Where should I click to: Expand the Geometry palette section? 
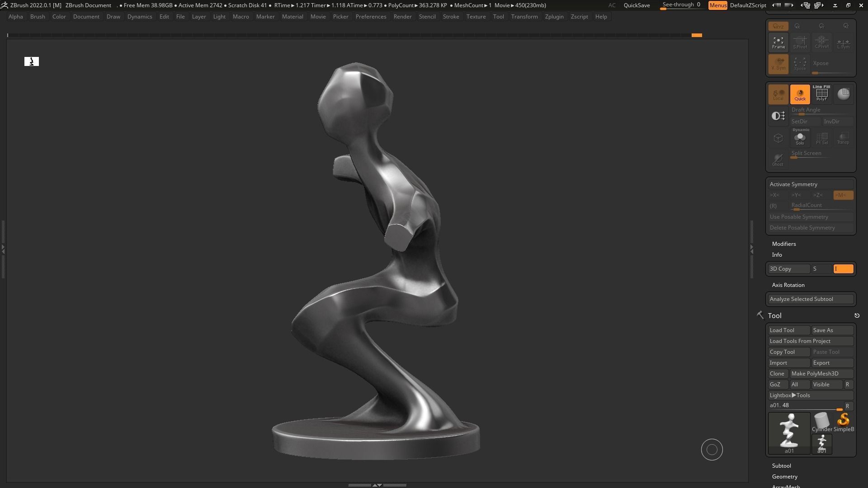pyautogui.click(x=784, y=477)
